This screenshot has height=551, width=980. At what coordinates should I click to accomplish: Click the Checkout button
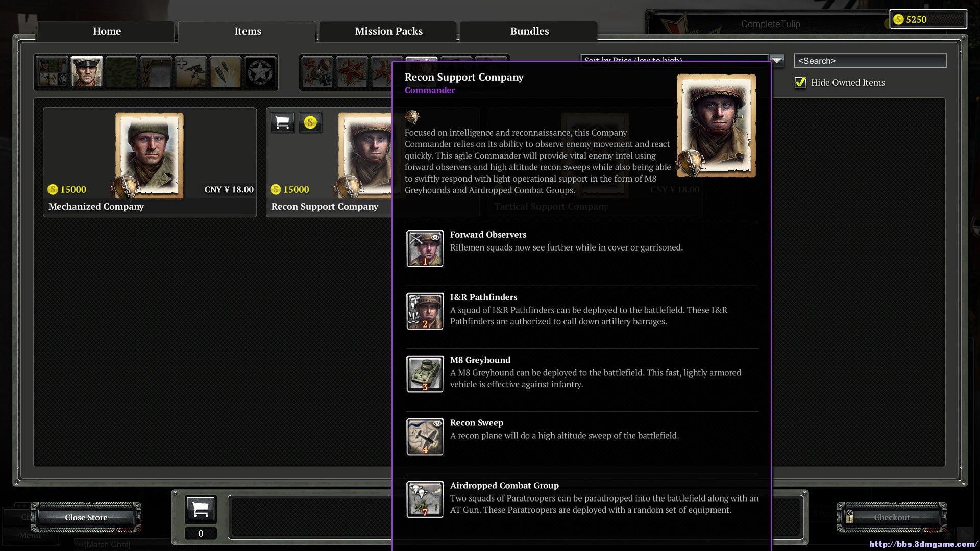(891, 517)
